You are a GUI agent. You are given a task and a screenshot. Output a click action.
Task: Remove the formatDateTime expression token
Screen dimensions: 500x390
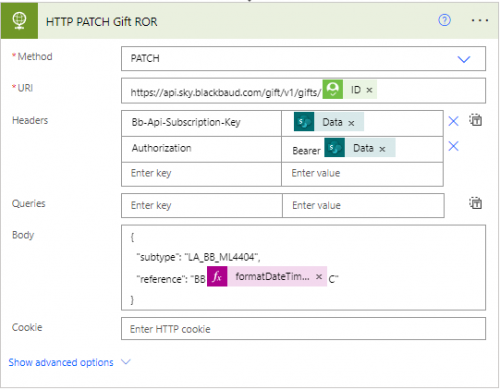[x=319, y=277]
